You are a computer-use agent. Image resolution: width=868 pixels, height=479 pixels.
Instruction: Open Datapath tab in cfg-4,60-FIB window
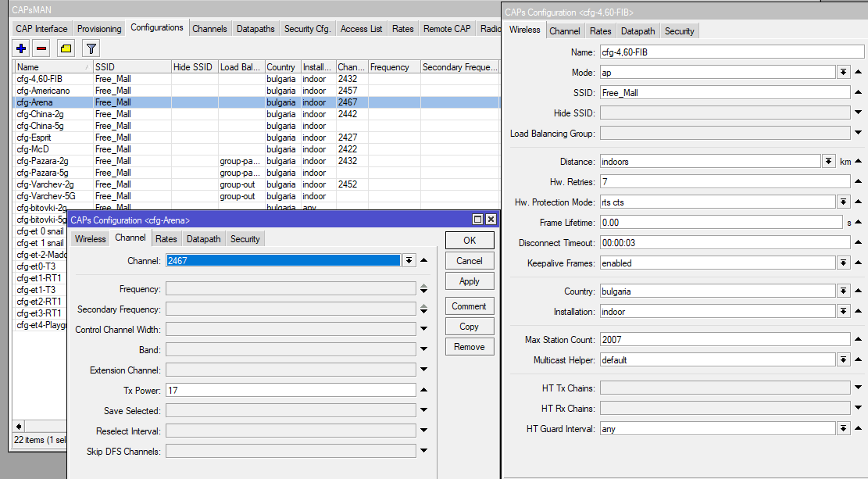pos(638,31)
